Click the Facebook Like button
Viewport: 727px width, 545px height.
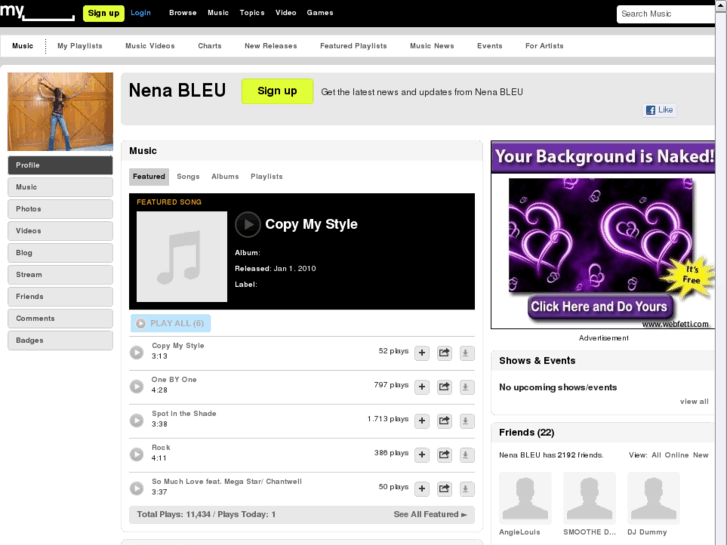click(659, 110)
